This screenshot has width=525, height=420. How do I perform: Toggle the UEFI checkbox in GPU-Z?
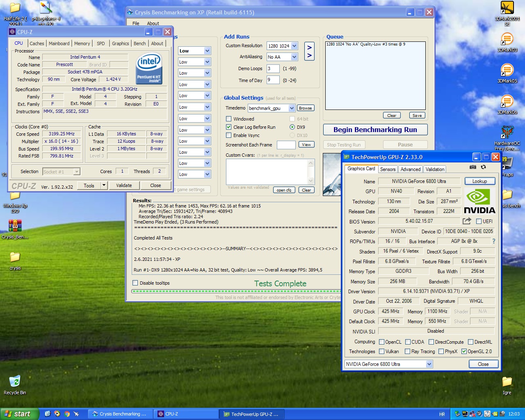click(479, 221)
